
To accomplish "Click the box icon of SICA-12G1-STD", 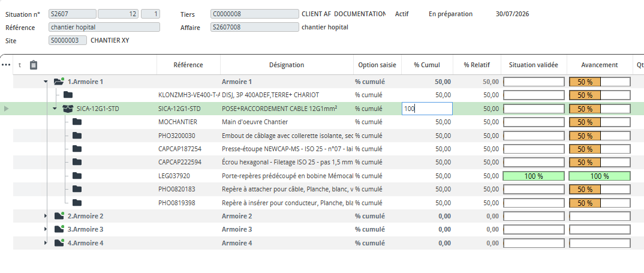I will tap(68, 109).
